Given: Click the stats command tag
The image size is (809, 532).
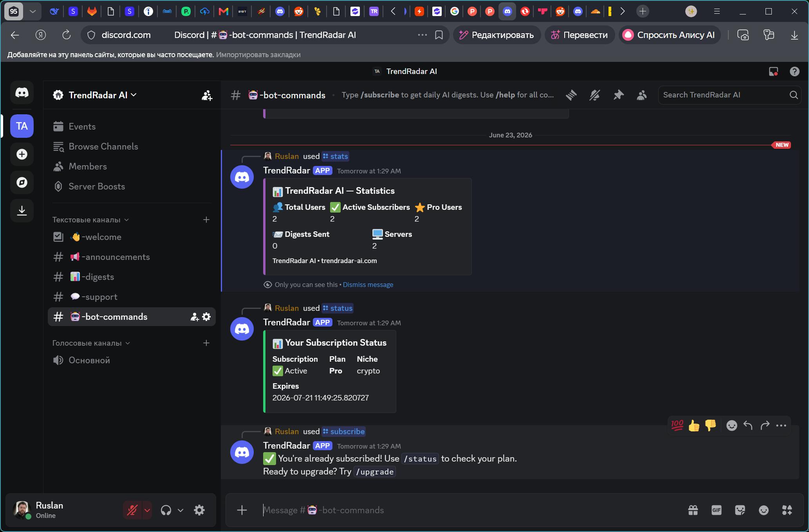Looking at the screenshot, I should tap(336, 156).
